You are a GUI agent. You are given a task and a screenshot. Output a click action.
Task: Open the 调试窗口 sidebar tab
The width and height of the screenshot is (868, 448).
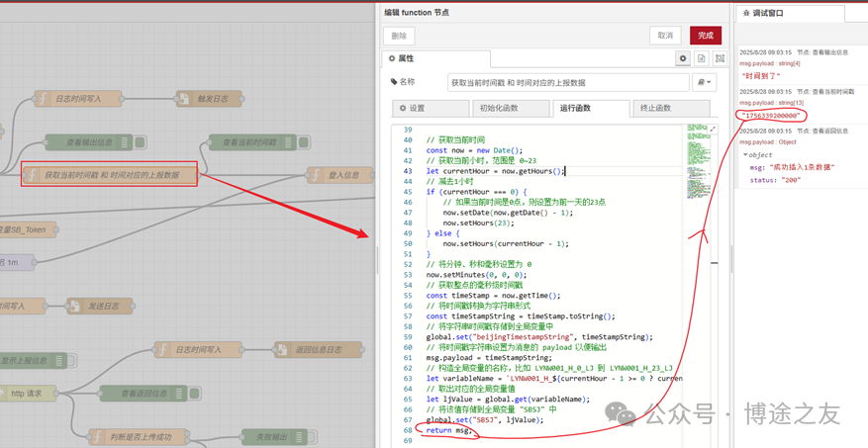coord(790,13)
